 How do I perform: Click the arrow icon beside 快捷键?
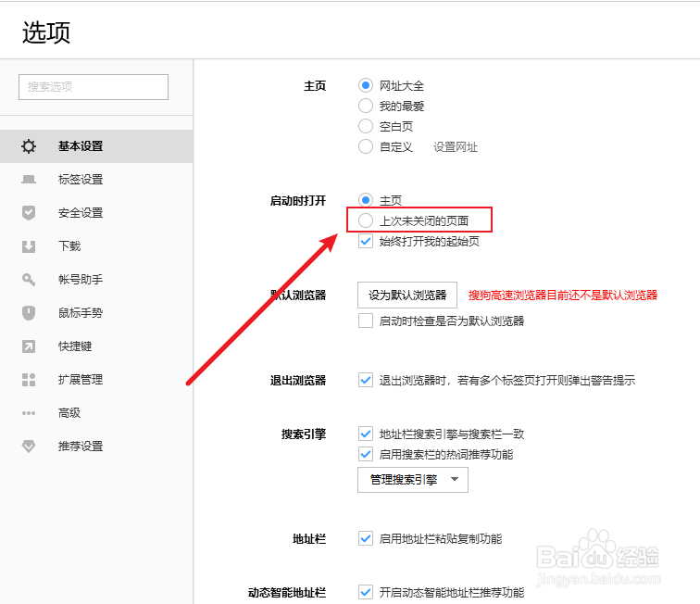pos(29,346)
